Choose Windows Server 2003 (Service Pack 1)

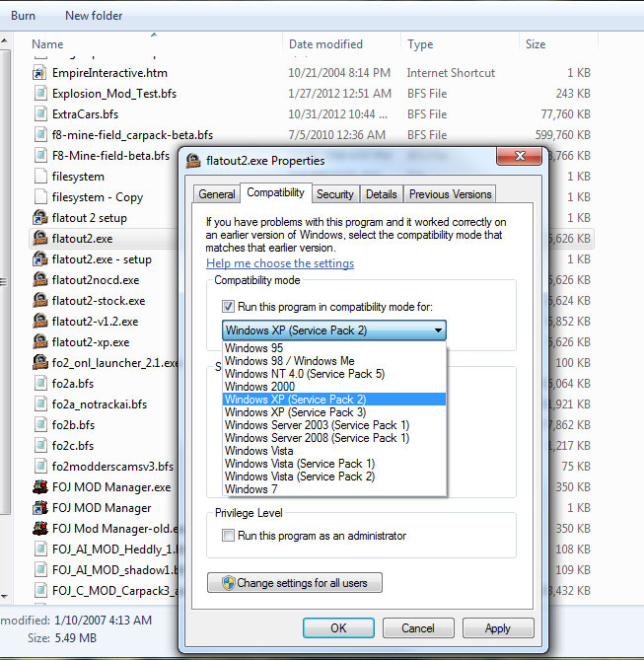pos(333,425)
